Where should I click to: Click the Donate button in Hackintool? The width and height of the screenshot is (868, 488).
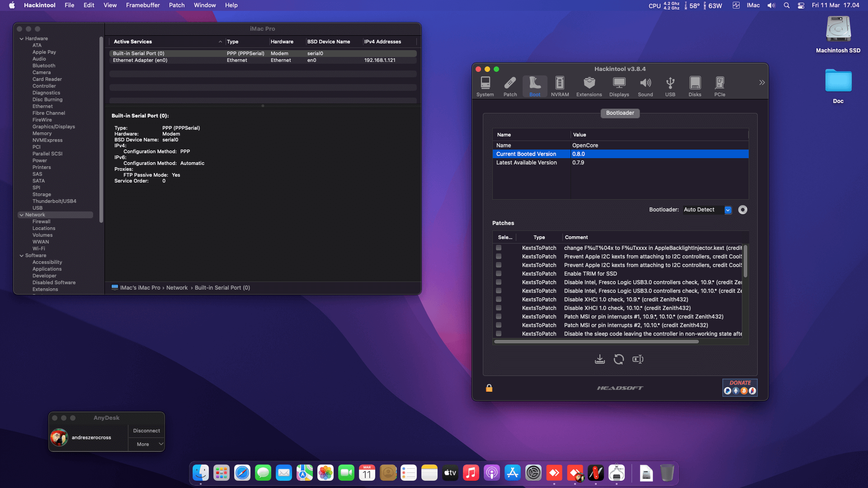point(740,388)
